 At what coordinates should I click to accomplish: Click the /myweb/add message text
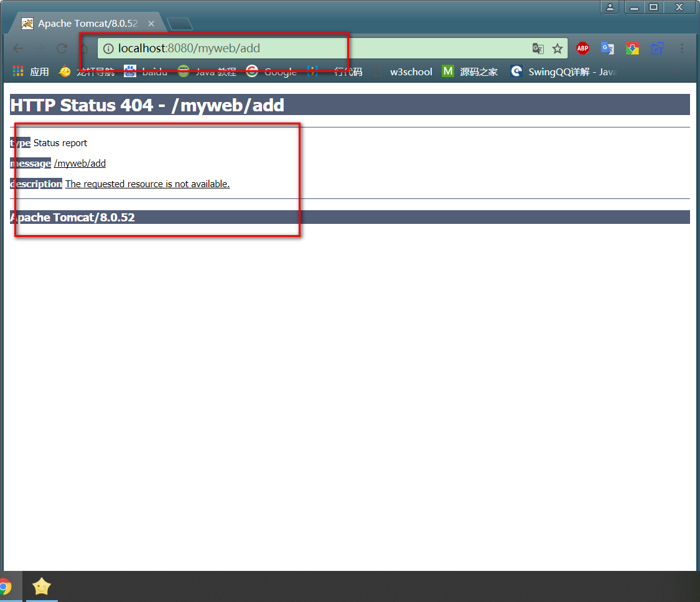80,164
